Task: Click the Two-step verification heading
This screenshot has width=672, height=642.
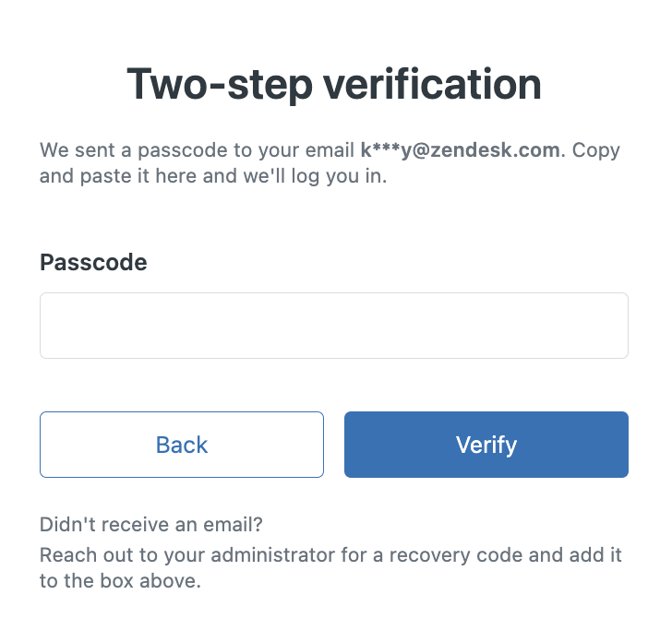Action: (333, 85)
